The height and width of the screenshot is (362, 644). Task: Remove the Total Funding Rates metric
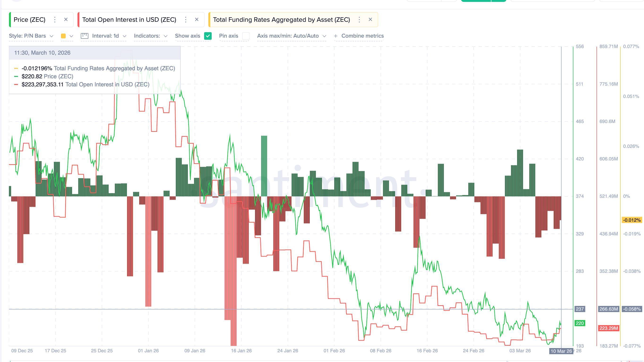(370, 20)
